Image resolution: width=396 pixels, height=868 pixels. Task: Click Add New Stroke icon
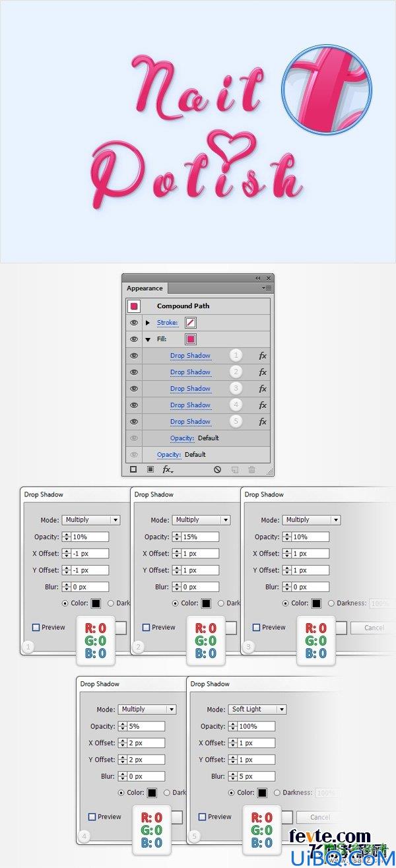click(x=133, y=470)
